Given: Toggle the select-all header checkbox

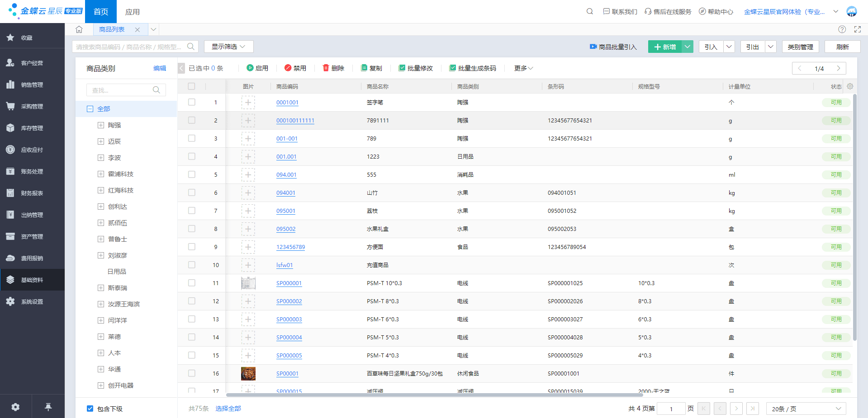Looking at the screenshot, I should tap(191, 86).
